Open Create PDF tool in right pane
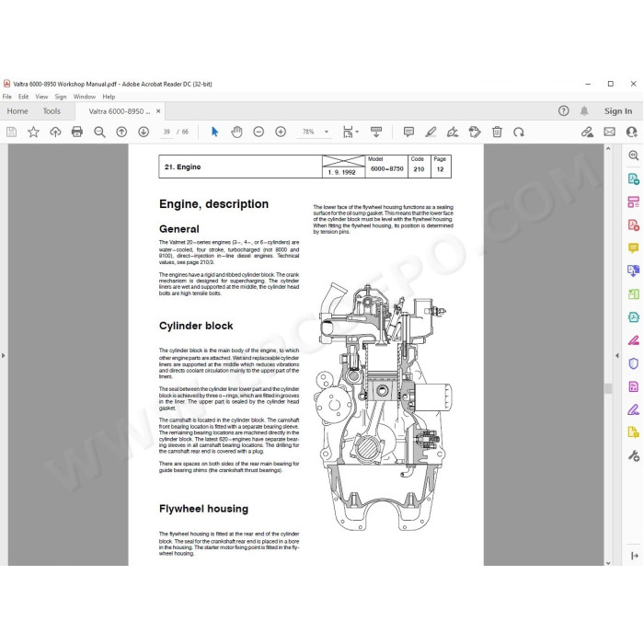Viewport: 644px width, 644px height. coord(633,225)
